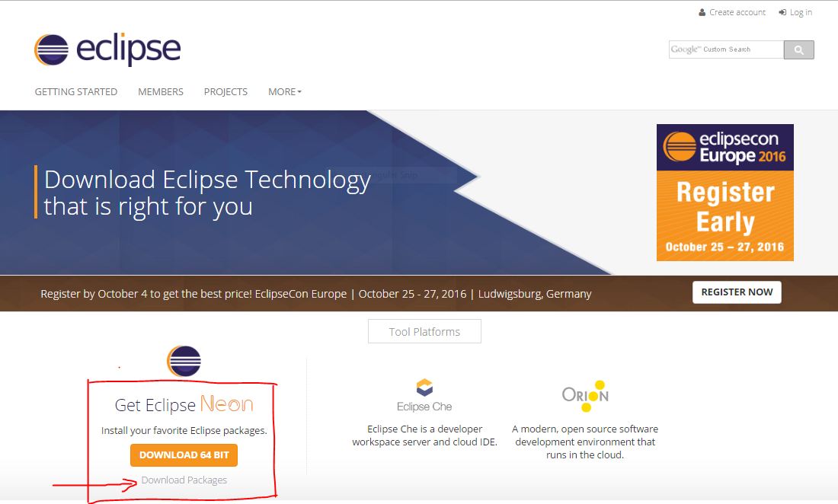
Task: Expand additional navigation options via MORE caret
Action: click(299, 91)
